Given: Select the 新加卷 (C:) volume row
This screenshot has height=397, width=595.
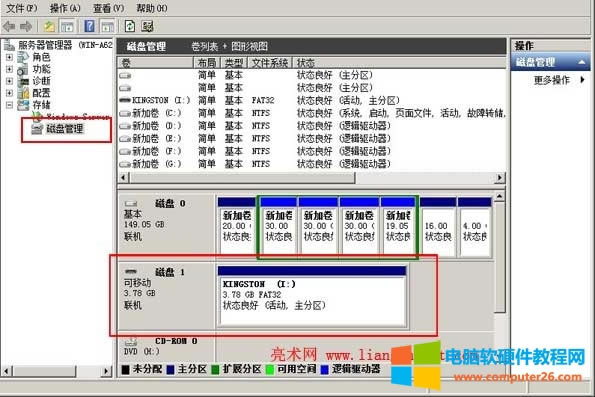Looking at the screenshot, I should pyautogui.click(x=311, y=113).
